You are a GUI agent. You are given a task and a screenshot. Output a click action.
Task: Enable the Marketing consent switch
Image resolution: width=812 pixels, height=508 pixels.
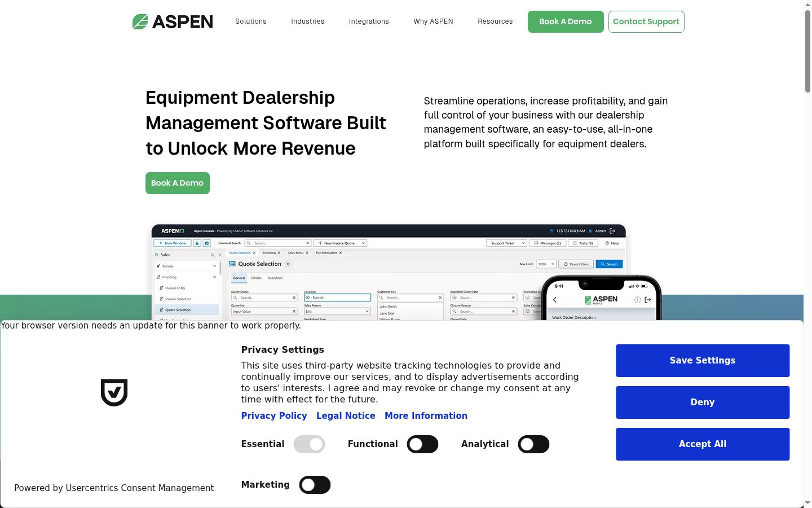(x=315, y=485)
